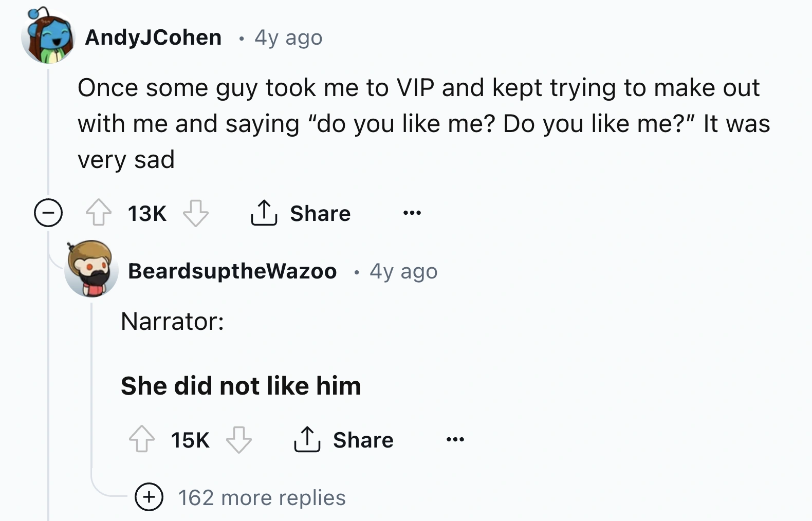Click the Share icon on AndyJCohen's comment

(x=264, y=213)
